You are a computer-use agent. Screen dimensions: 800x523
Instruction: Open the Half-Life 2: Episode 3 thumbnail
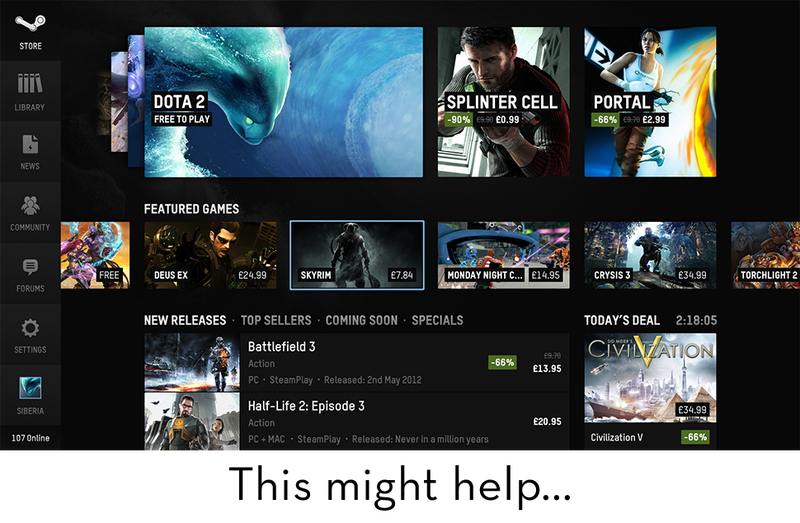point(192,421)
